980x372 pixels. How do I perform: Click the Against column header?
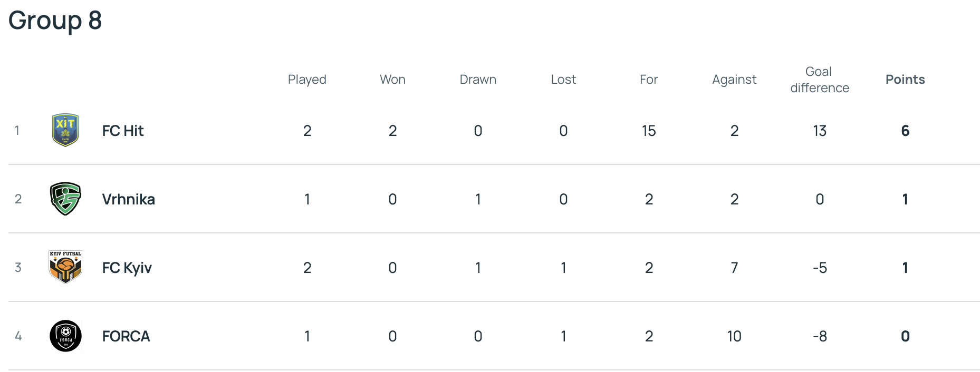pyautogui.click(x=734, y=80)
